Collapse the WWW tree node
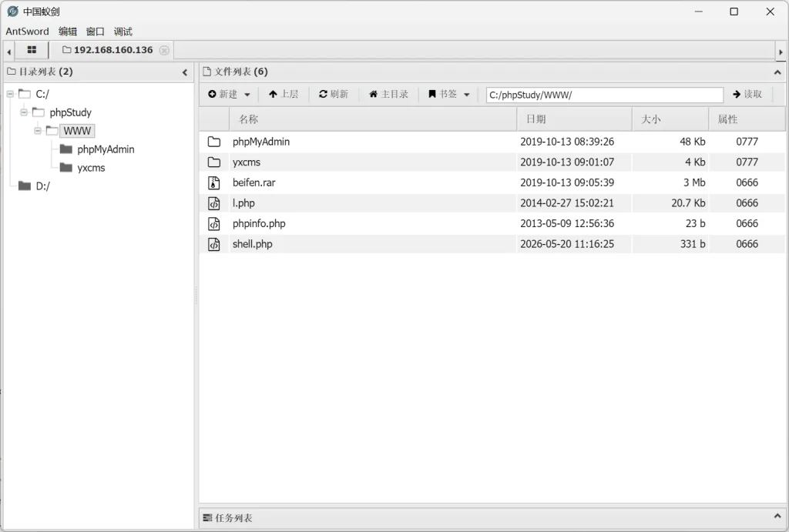789x532 pixels. point(38,131)
